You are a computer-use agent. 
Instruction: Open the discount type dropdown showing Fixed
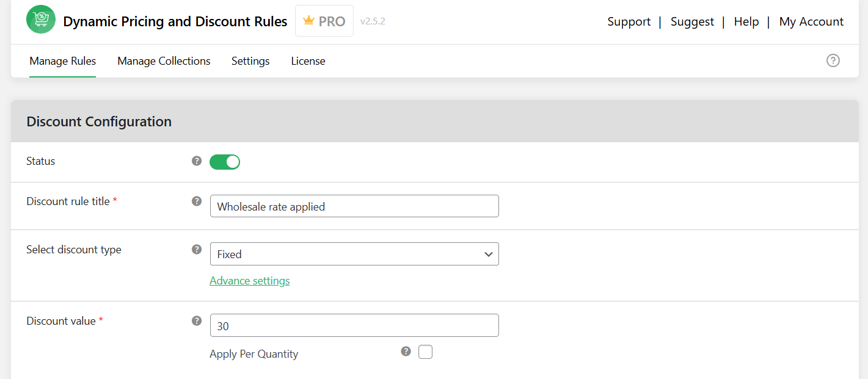[354, 254]
